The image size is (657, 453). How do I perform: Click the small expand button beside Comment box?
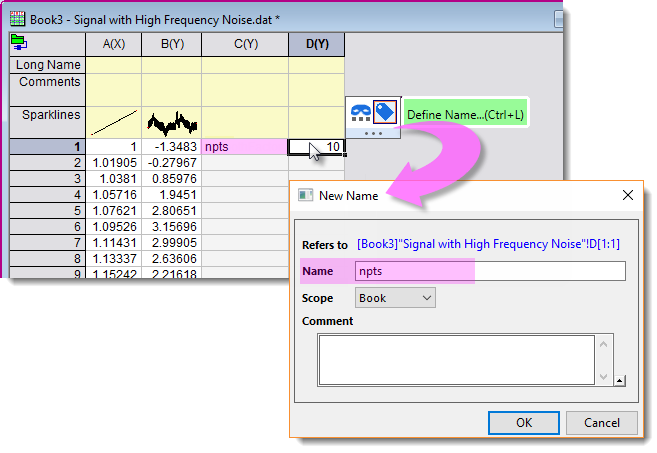(x=620, y=380)
